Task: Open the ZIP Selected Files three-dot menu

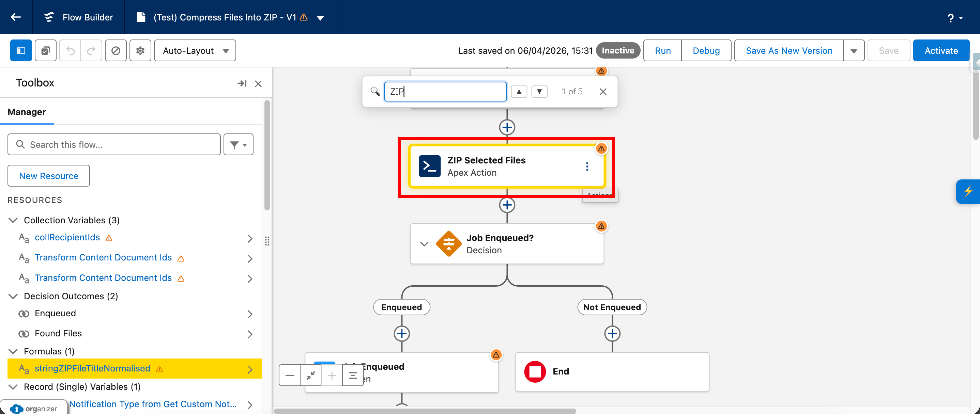Action: pos(587,166)
